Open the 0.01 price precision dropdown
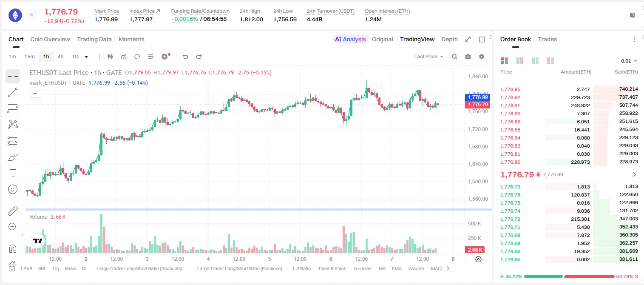Image resolution: width=644 pixels, height=285 pixels. coord(629,61)
